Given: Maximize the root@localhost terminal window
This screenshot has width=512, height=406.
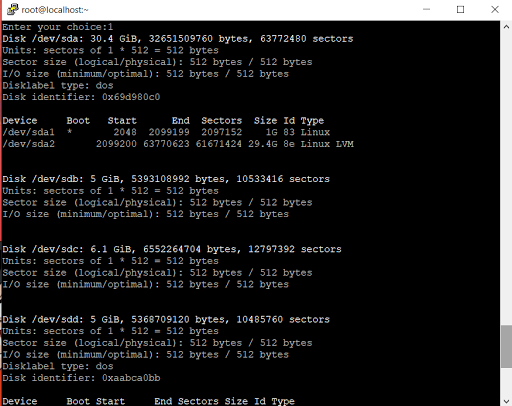Looking at the screenshot, I should point(460,9).
